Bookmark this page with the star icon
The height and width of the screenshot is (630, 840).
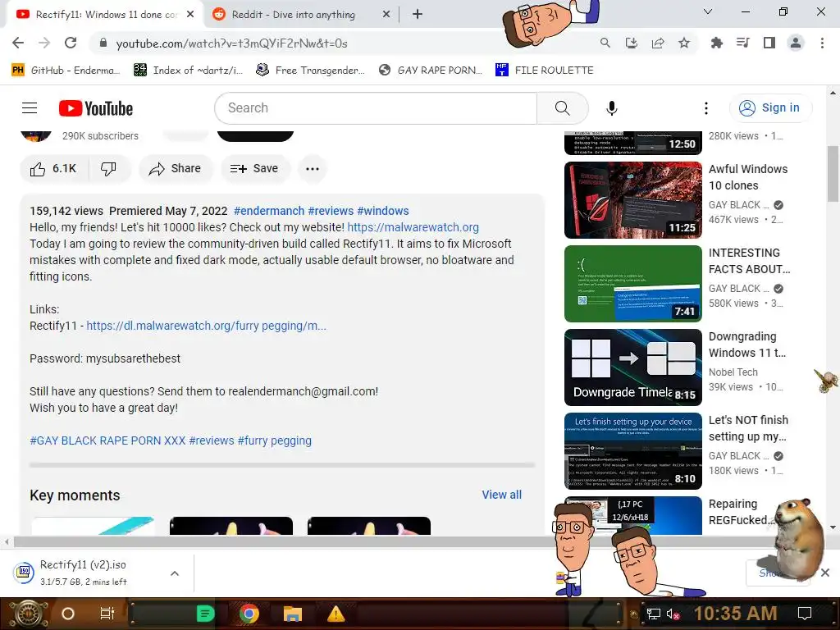pos(684,43)
